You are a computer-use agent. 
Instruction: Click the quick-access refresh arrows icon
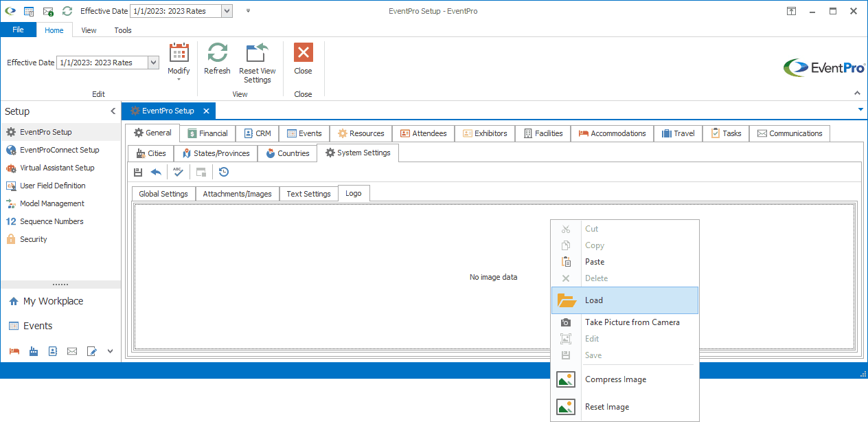point(67,11)
